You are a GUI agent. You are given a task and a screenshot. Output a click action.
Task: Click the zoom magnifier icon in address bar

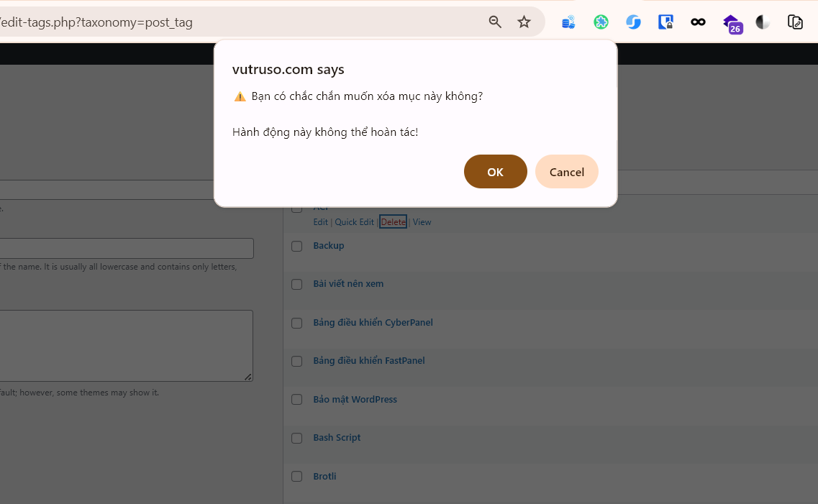495,22
